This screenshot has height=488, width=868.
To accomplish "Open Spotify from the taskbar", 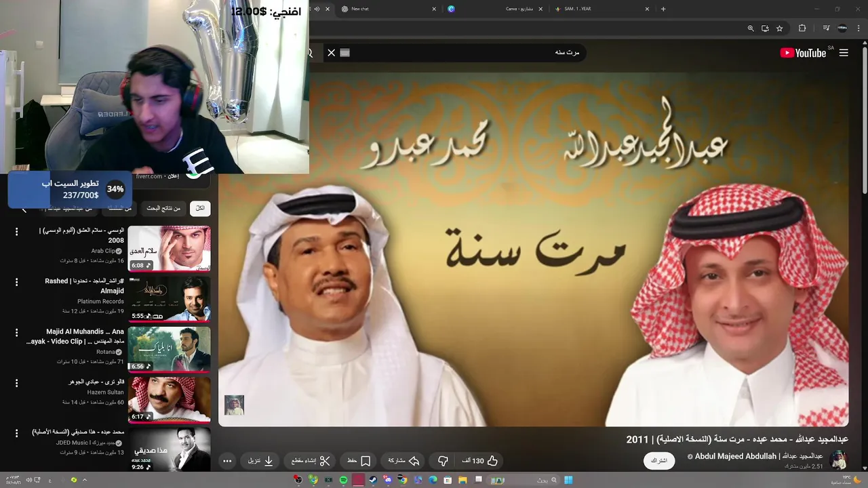I will click(x=344, y=480).
